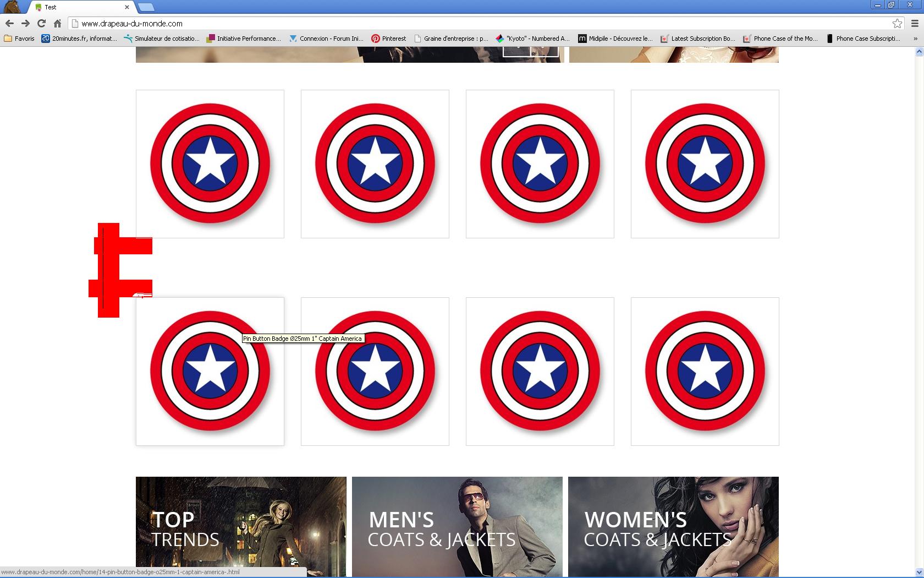Bookmark this page with the star icon
This screenshot has width=924, height=578.
click(x=897, y=23)
